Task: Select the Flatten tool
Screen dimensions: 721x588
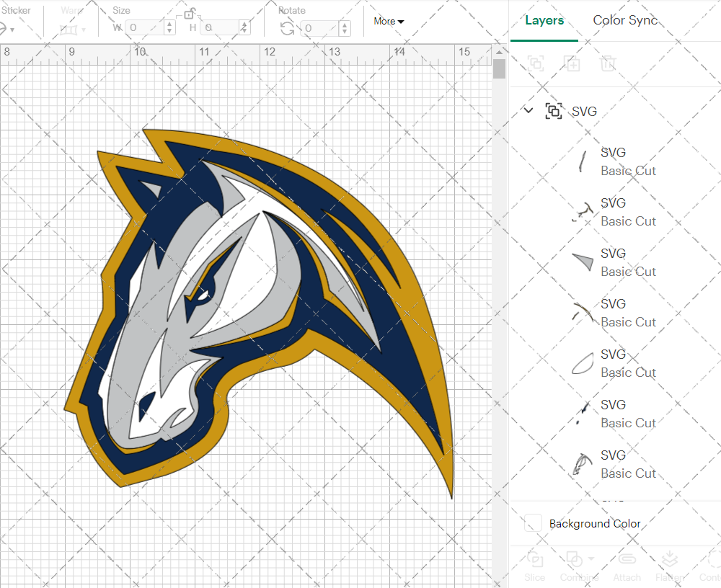Action: (670, 566)
